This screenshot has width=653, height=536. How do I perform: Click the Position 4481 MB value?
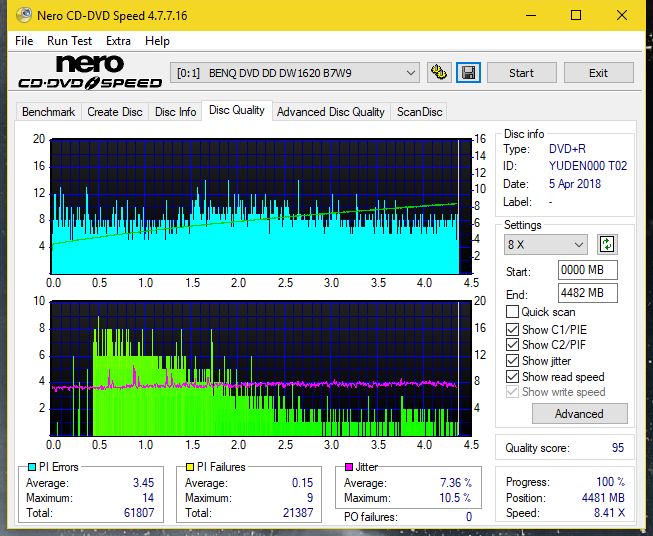coord(603,497)
